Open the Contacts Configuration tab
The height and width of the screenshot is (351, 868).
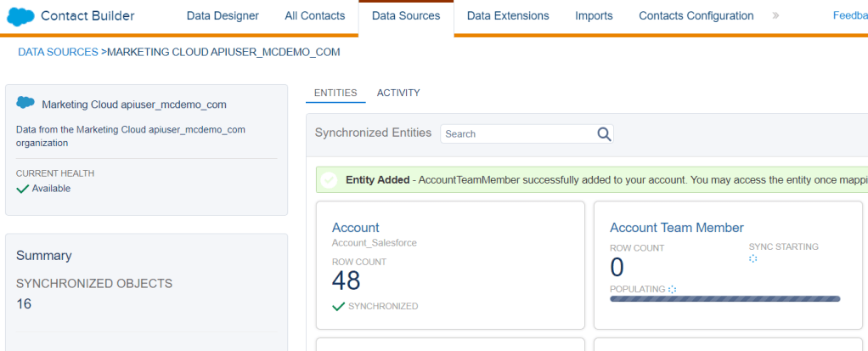[x=696, y=16]
